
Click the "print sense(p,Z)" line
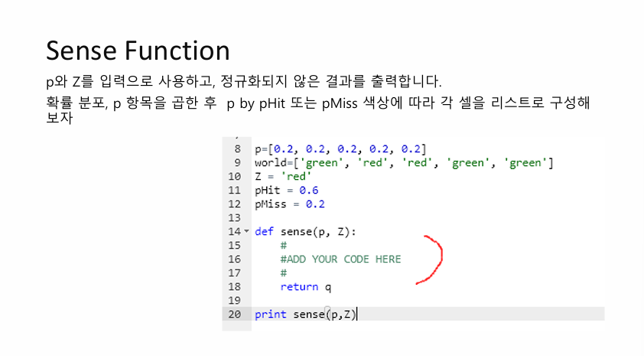pyautogui.click(x=306, y=315)
